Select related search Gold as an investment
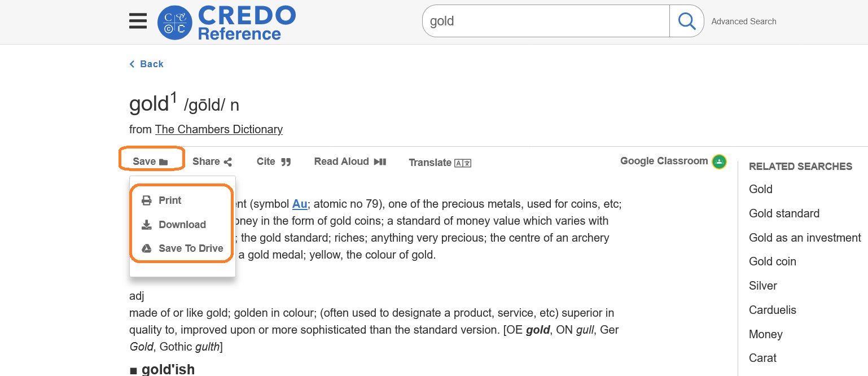Screen dimensions: 868x376 pyautogui.click(x=805, y=238)
